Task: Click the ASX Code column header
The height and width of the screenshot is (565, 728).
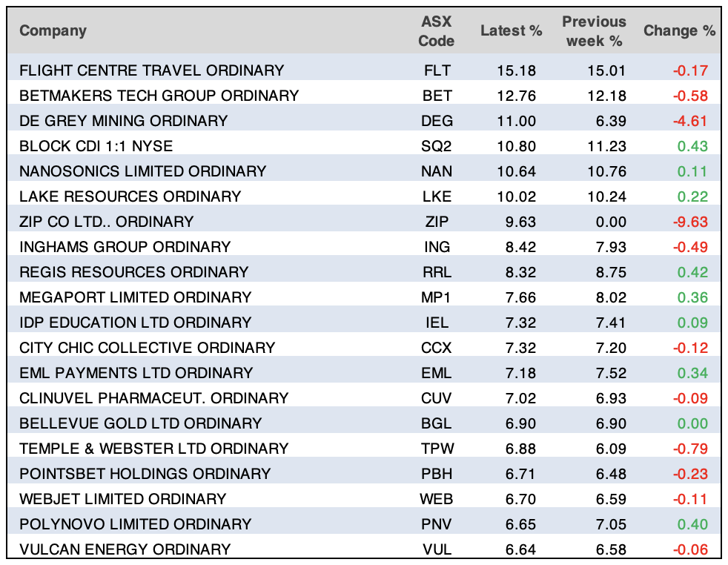Action: point(436,31)
